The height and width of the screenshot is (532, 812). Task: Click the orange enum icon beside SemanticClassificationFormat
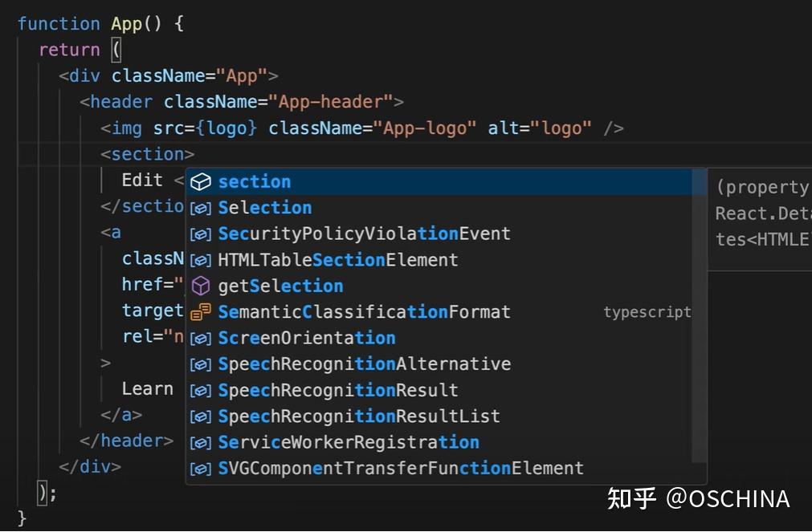200,312
